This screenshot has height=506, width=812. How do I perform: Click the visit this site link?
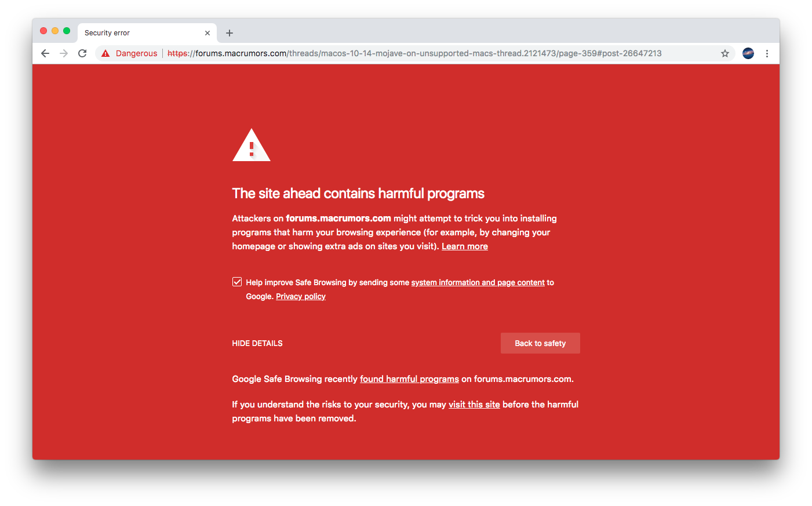tap(474, 405)
